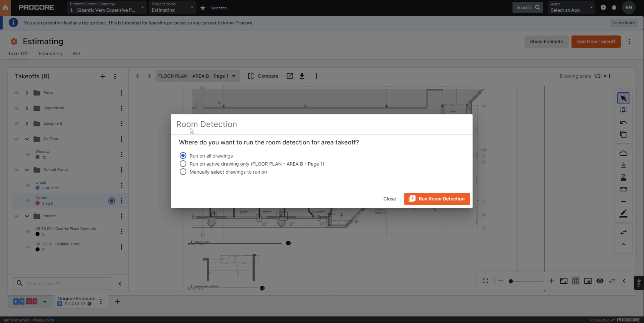The image size is (644, 323).
Task: Toggle visibility of Carpet takeoff layer
Action: tap(28, 201)
